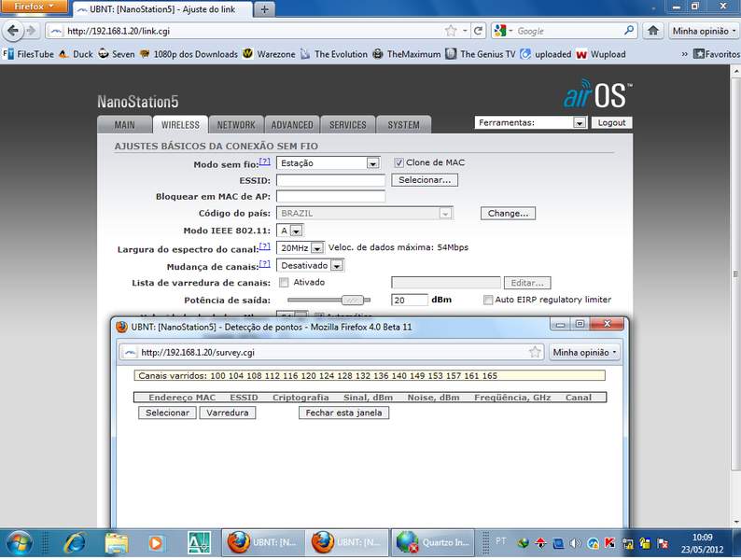This screenshot has height=560, width=741.
Task: Open the Firefox application menu
Action: (34, 7)
